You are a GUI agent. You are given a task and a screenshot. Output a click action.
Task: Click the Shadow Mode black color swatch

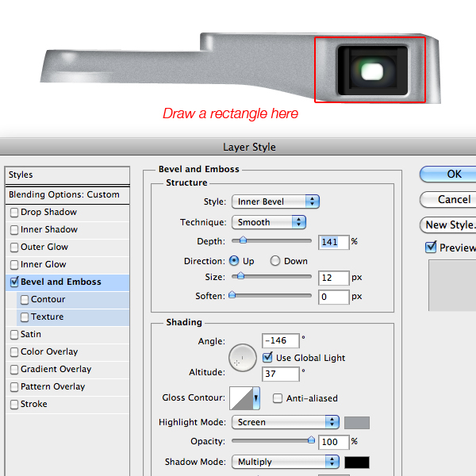(357, 463)
